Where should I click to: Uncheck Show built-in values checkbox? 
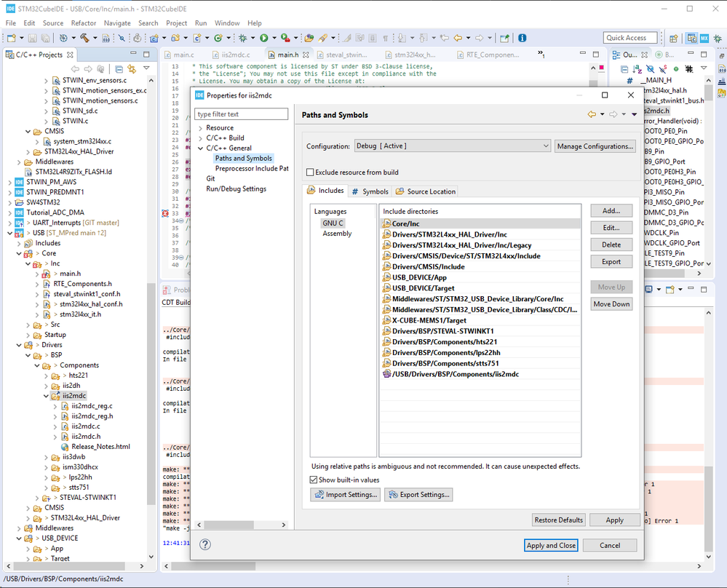pos(314,480)
